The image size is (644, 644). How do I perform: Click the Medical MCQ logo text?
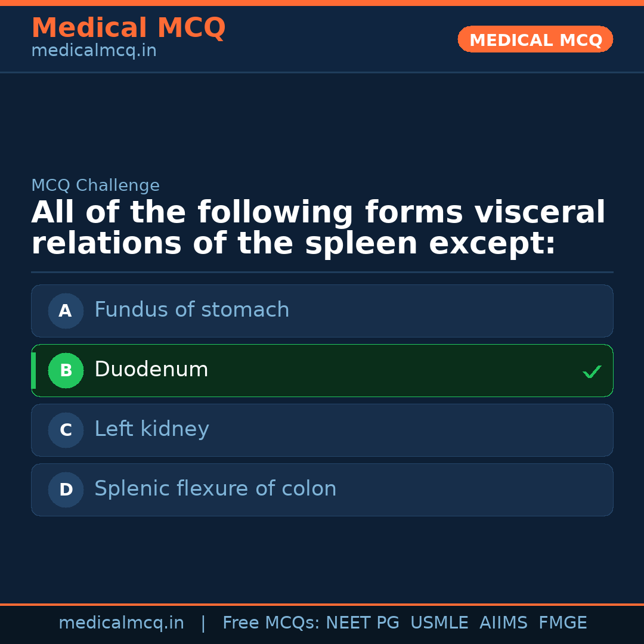click(128, 28)
